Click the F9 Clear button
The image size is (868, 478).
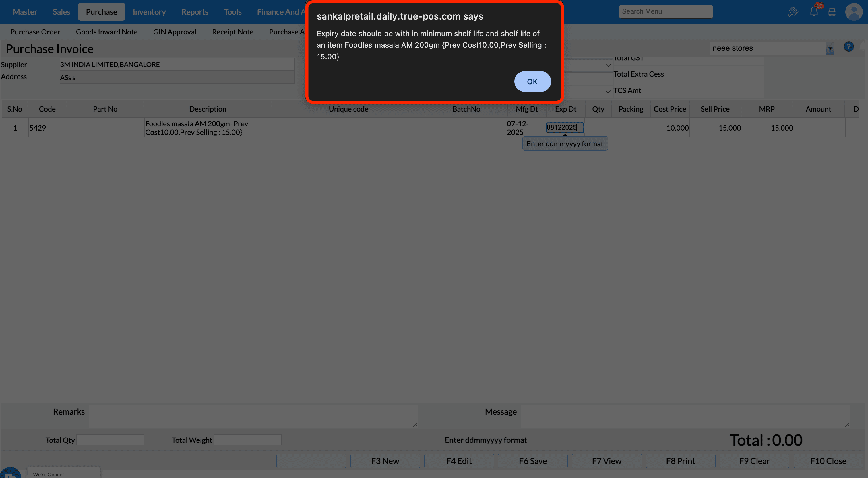(x=754, y=460)
